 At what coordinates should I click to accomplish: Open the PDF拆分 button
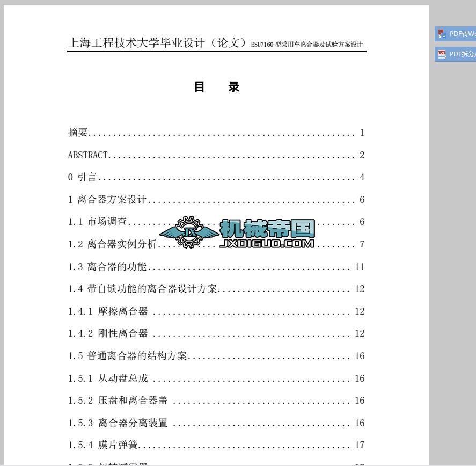(455, 54)
